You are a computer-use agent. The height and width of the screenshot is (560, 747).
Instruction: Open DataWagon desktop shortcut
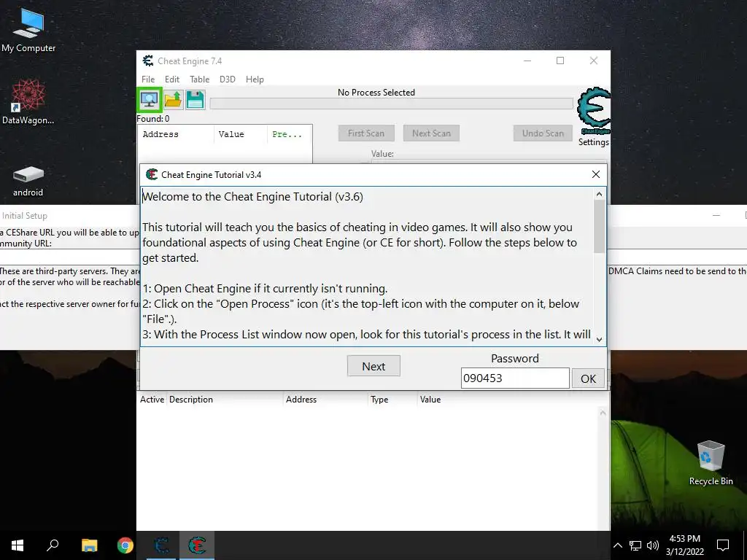28,102
